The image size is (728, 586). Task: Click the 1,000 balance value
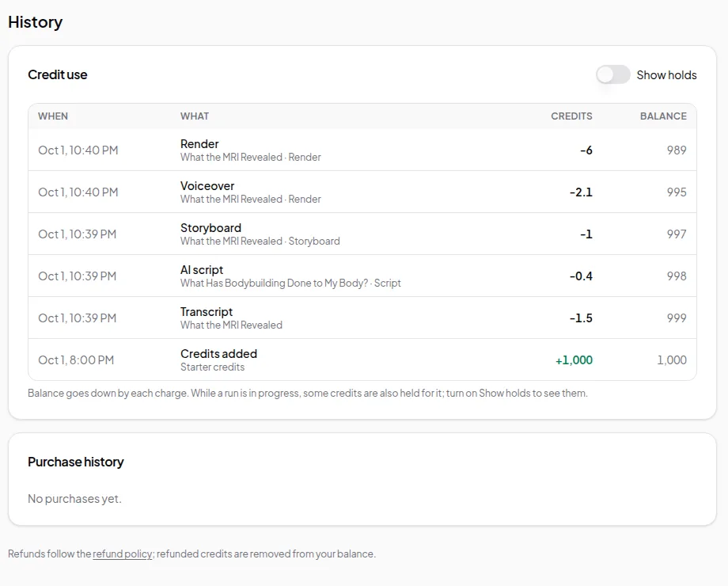point(671,360)
